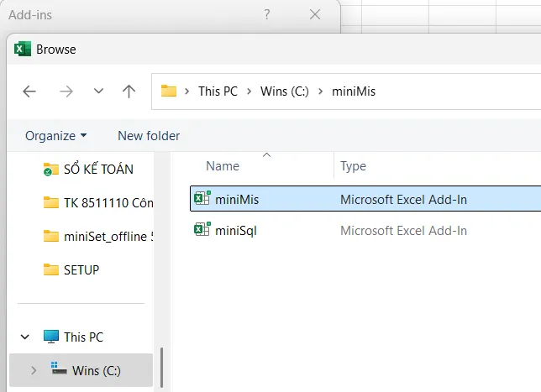Go forward with the right arrow button

66,91
